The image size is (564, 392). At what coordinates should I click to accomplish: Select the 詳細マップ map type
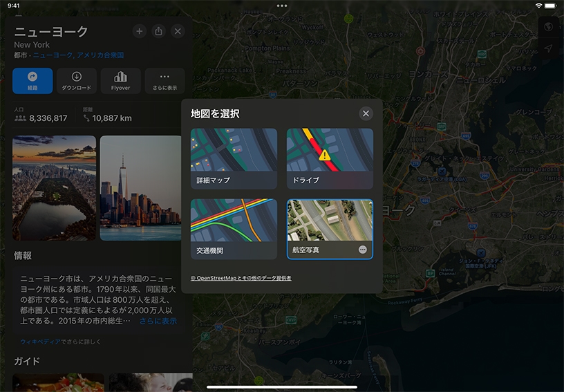(234, 158)
